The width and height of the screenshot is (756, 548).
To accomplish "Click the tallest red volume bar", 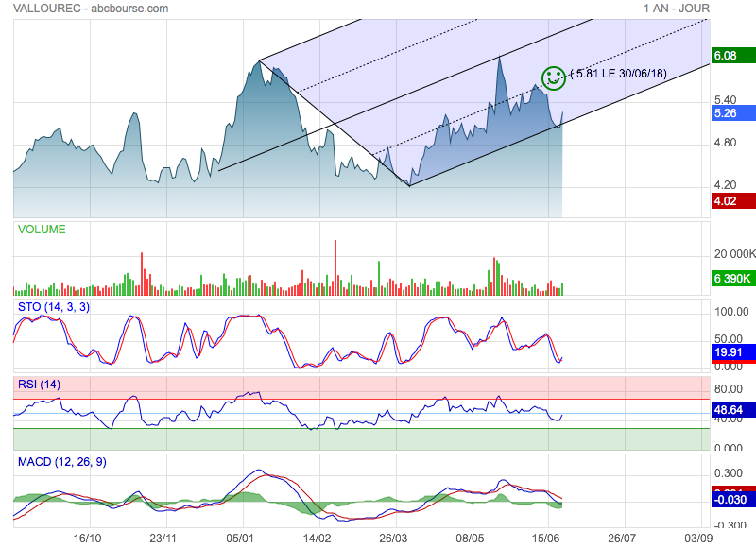I will click(335, 267).
